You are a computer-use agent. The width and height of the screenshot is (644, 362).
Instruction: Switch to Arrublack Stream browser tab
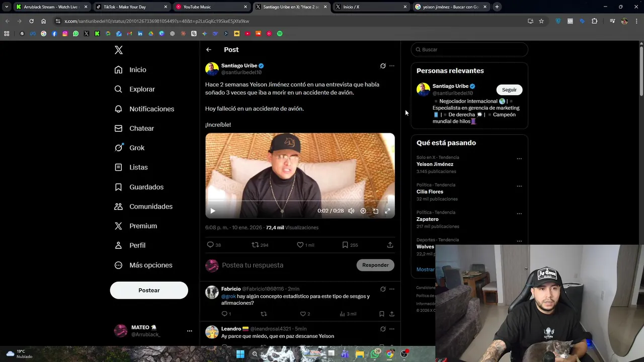tap(52, 7)
